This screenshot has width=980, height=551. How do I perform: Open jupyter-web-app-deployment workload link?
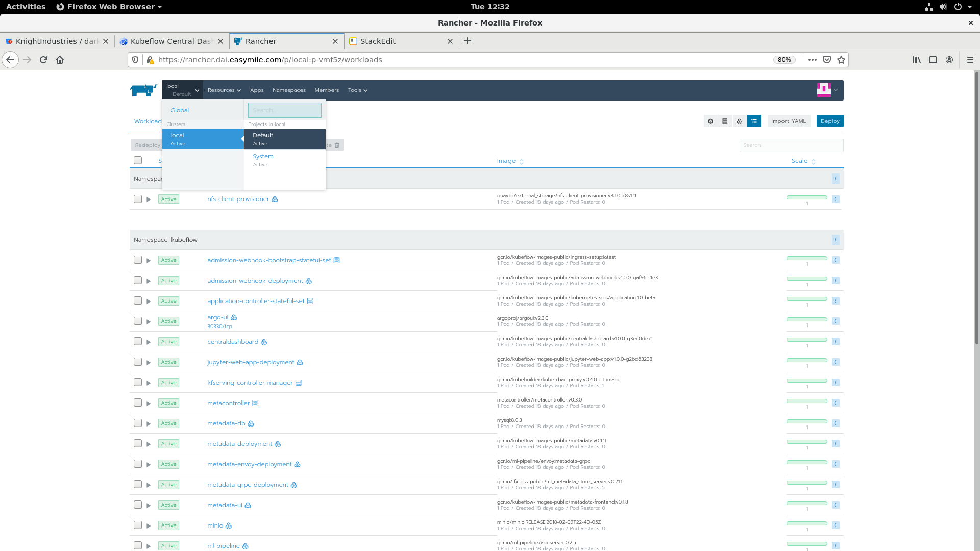pos(251,362)
